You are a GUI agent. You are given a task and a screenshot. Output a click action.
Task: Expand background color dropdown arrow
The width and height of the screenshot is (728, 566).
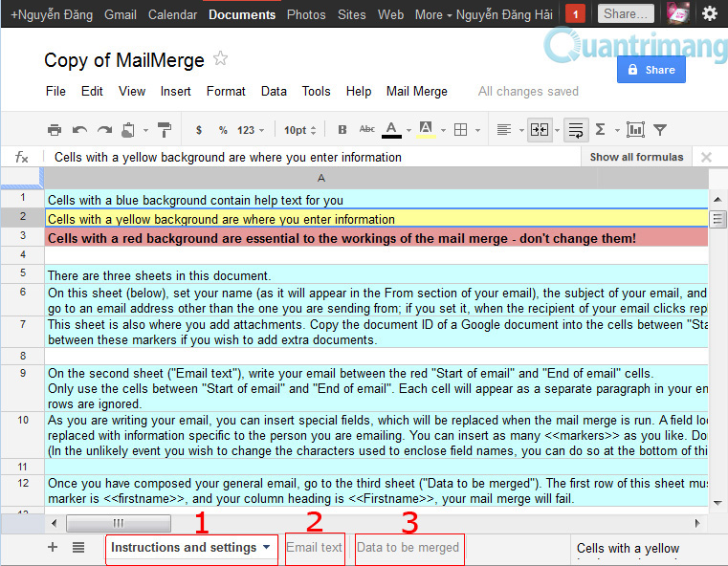(x=443, y=131)
